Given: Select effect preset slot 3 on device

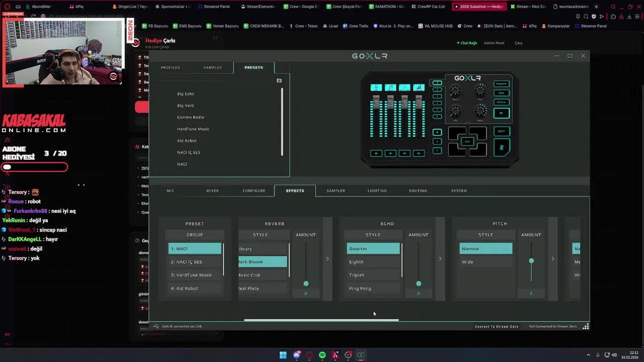Looking at the screenshot, I should tap(437, 96).
